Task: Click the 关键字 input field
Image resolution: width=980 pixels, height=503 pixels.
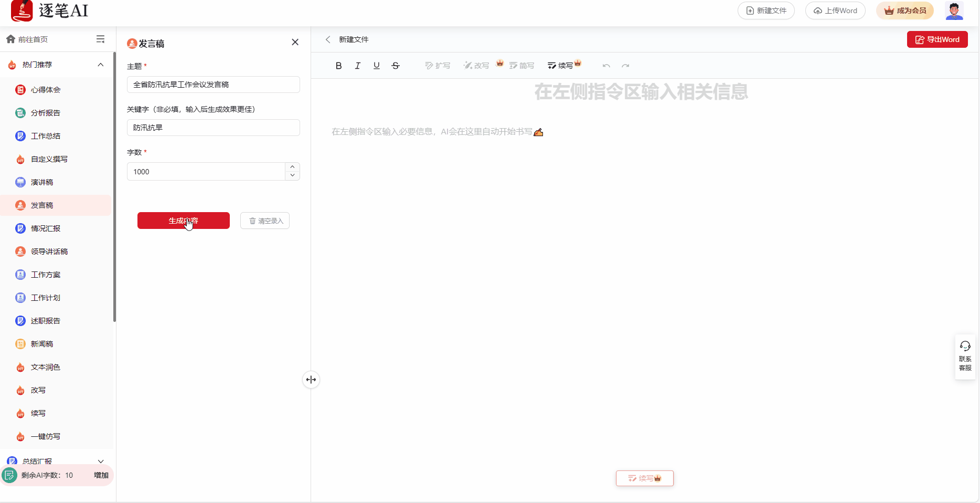Action: 214,128
